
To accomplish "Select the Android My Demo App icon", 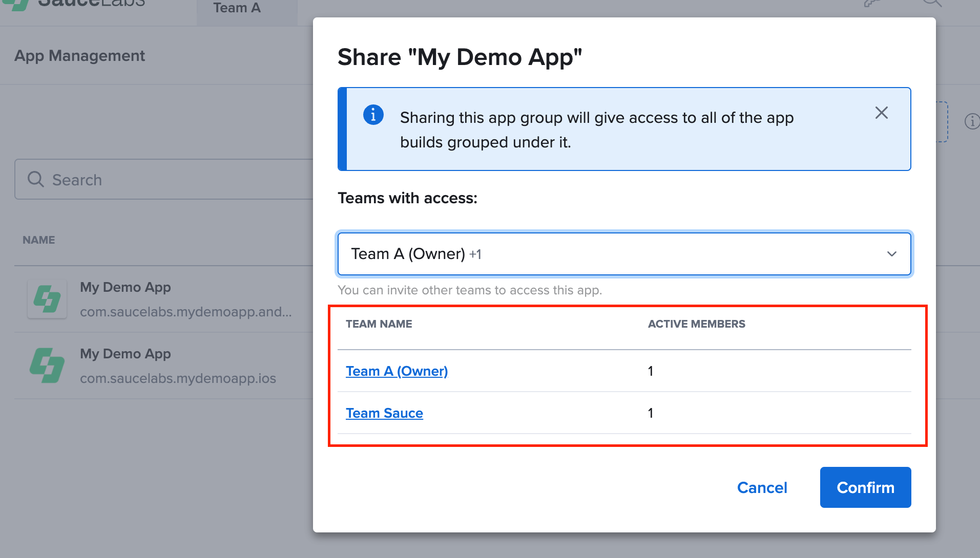I will (x=47, y=299).
